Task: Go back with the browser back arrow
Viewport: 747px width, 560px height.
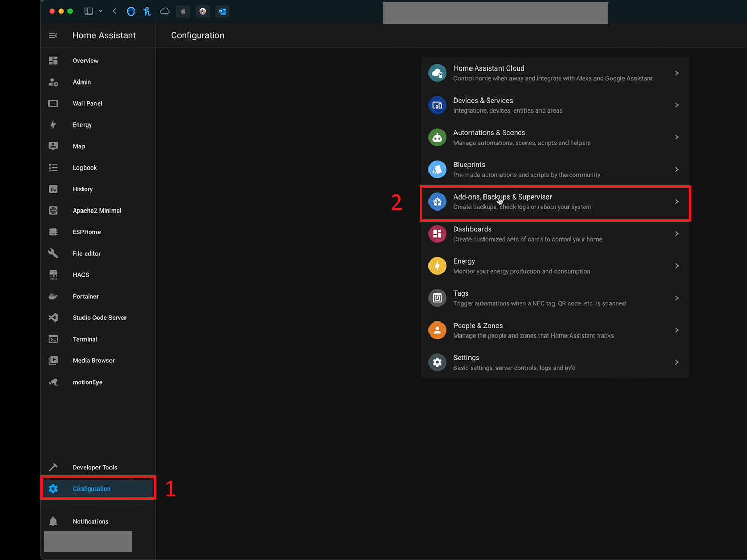Action: (114, 11)
